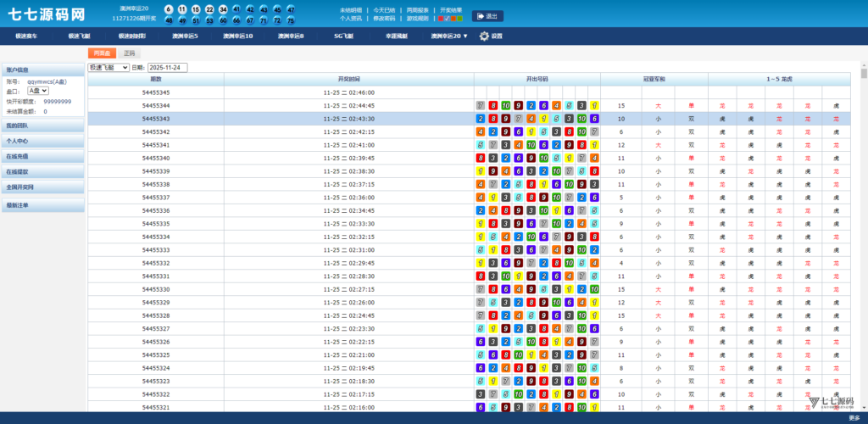Screen dimensions: 868x424
Task: Expand the 澳洲幸运20 nav dropdown
Action: pyautogui.click(x=449, y=36)
